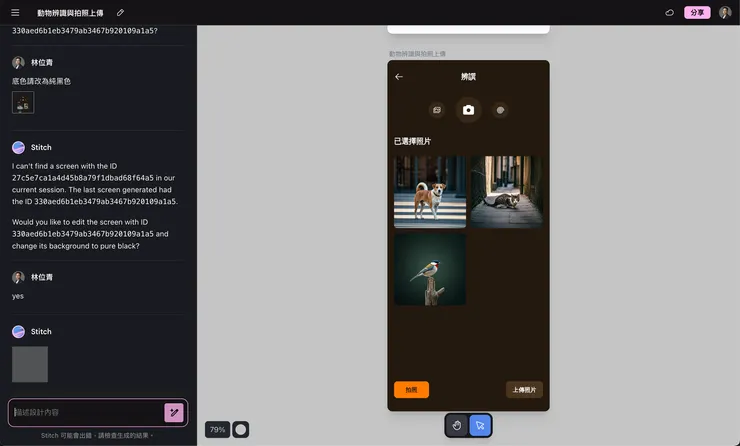This screenshot has width=740, height=446.
Task: Edit project title with pencil icon
Action: [x=120, y=13]
